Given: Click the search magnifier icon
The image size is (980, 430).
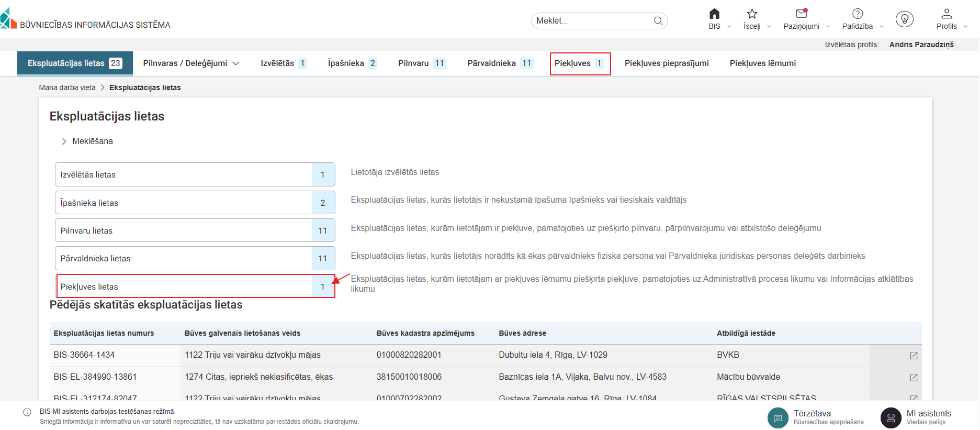Looking at the screenshot, I should [x=658, y=21].
